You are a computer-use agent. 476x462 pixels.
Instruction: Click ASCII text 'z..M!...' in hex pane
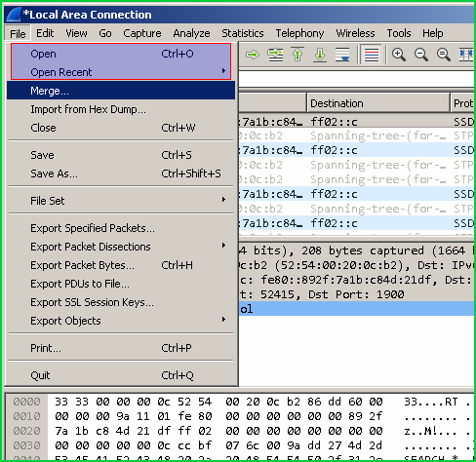click(x=431, y=431)
